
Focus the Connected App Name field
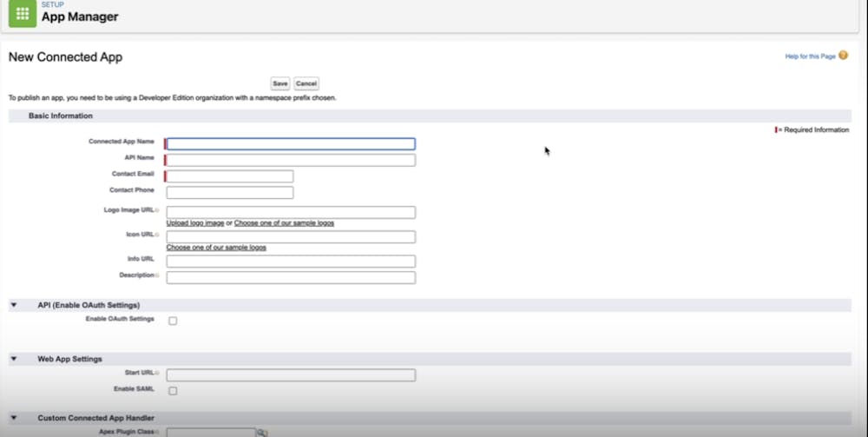tap(291, 144)
